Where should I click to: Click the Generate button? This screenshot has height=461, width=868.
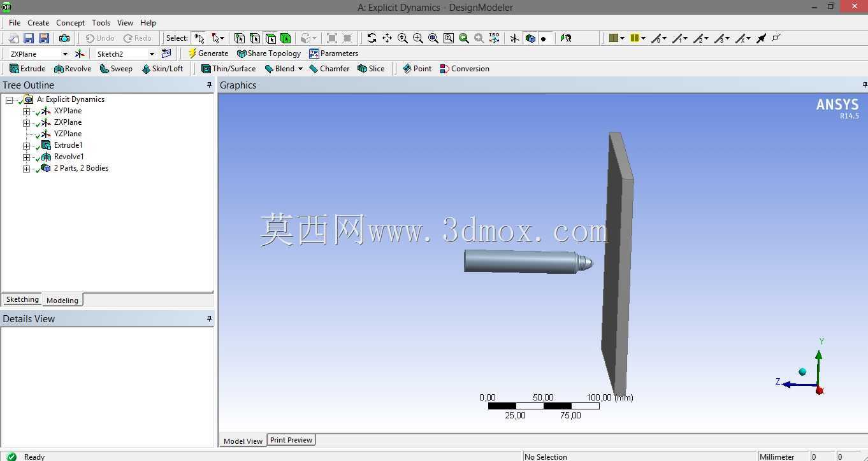coord(208,53)
